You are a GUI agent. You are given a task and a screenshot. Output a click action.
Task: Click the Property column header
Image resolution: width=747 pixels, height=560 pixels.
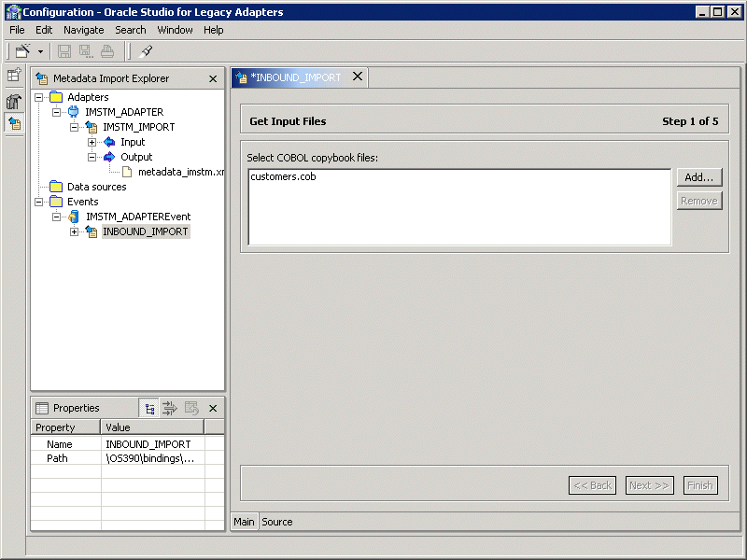(x=65, y=427)
